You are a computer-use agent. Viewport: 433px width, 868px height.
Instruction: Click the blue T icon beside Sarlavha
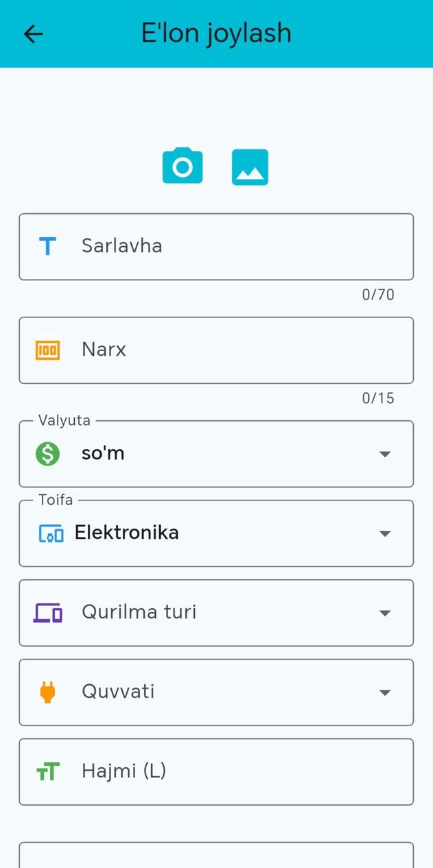49,246
